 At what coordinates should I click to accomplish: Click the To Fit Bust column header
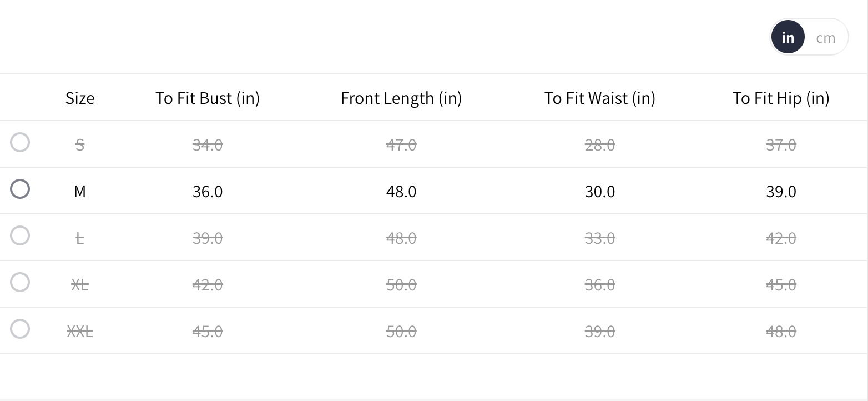point(208,98)
